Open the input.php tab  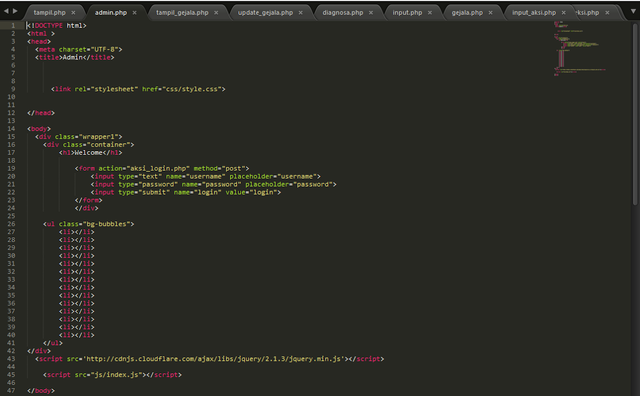407,13
